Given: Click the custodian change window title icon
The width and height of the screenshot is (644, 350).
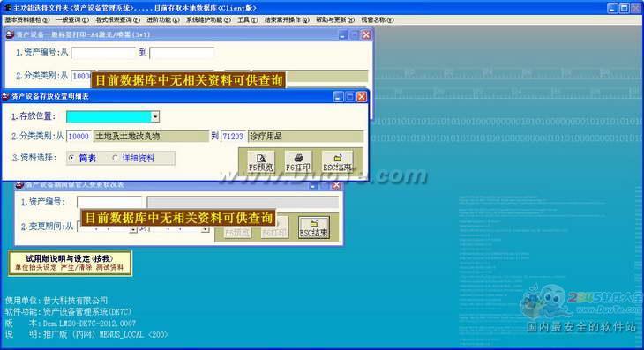Looking at the screenshot, I should click(x=19, y=185).
